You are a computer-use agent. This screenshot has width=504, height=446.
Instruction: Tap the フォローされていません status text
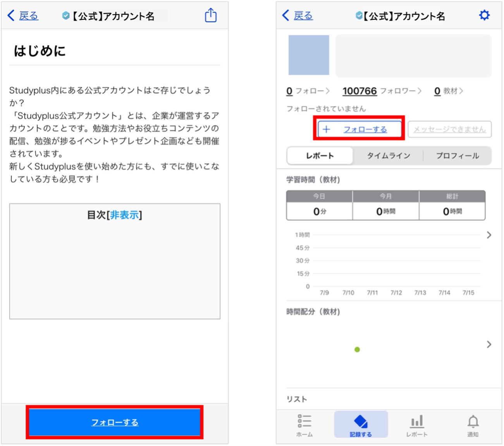[x=326, y=109]
